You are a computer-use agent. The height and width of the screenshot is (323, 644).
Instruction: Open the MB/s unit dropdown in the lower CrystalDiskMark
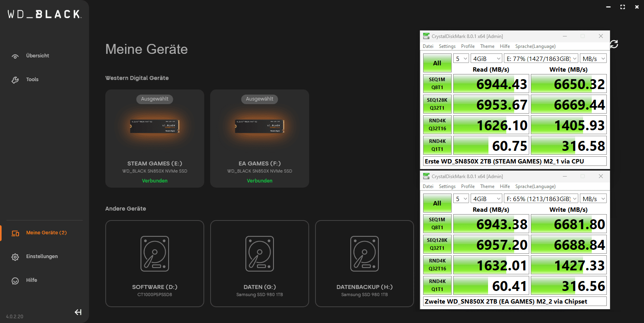coord(593,199)
